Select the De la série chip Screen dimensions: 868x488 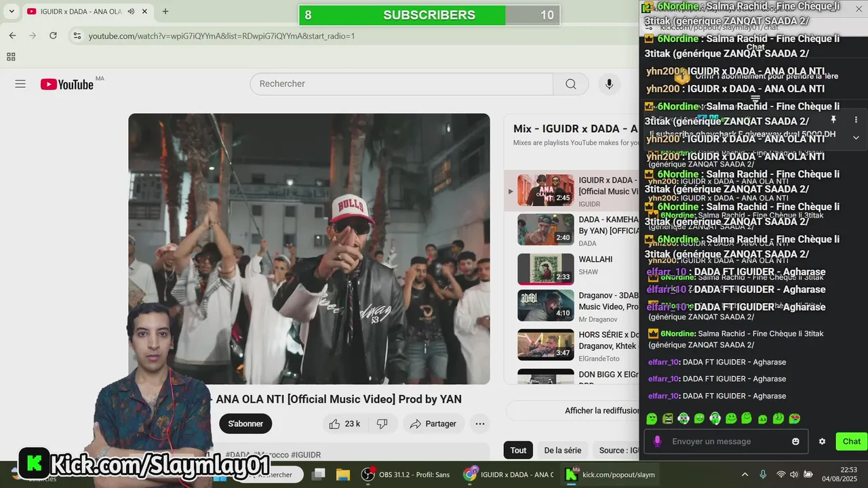(x=562, y=450)
